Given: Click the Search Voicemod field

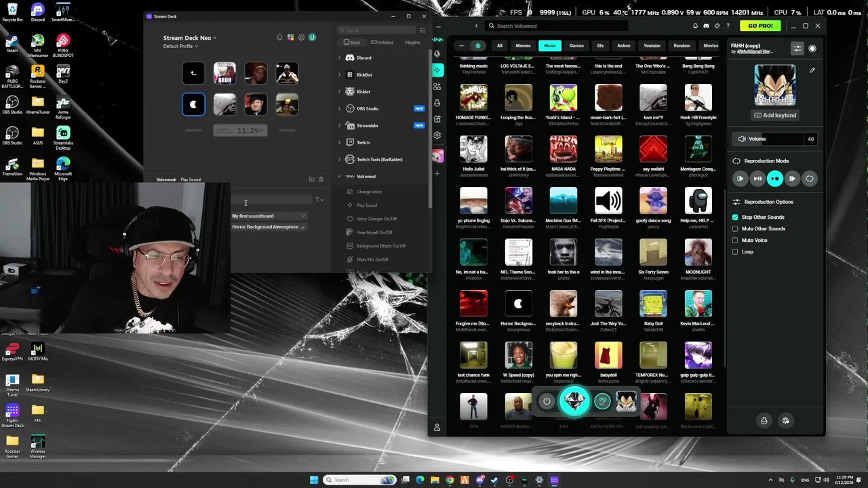Looking at the screenshot, I should coord(556,26).
